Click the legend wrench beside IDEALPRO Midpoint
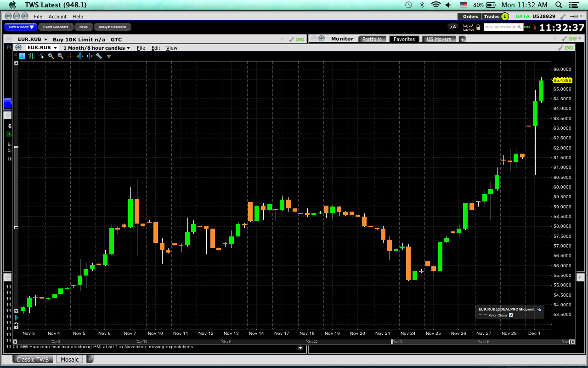 tap(539, 309)
